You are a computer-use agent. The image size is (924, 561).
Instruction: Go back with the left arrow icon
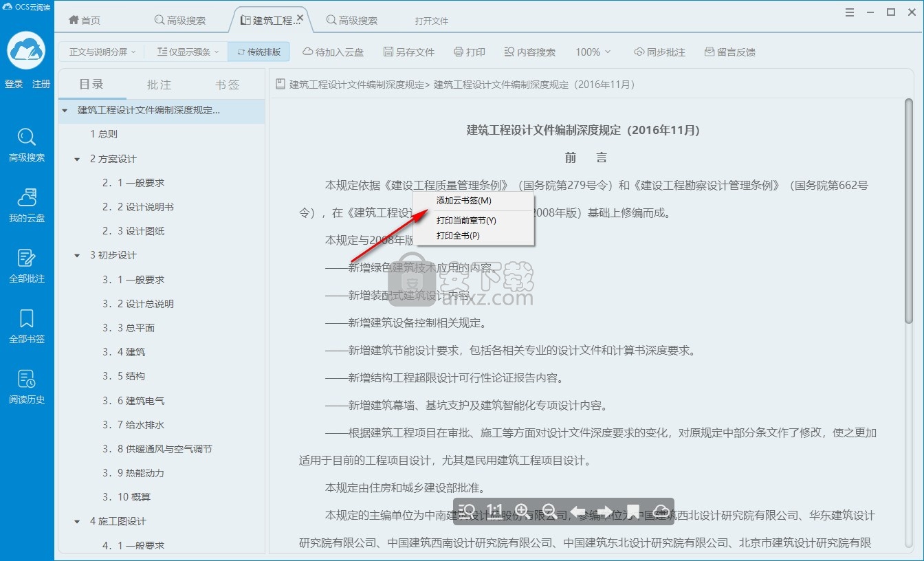[x=577, y=511]
